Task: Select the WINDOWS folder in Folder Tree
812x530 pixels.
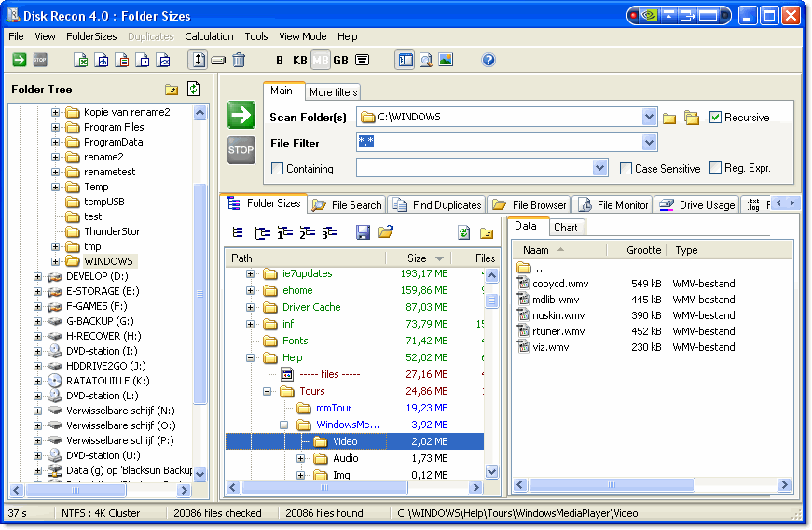Action: (108, 261)
